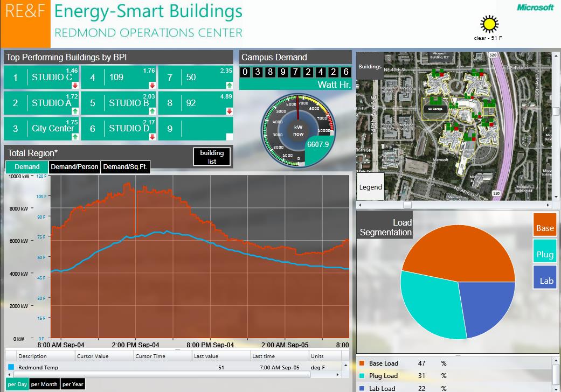
Task: Click the Description column header
Action: click(x=46, y=356)
